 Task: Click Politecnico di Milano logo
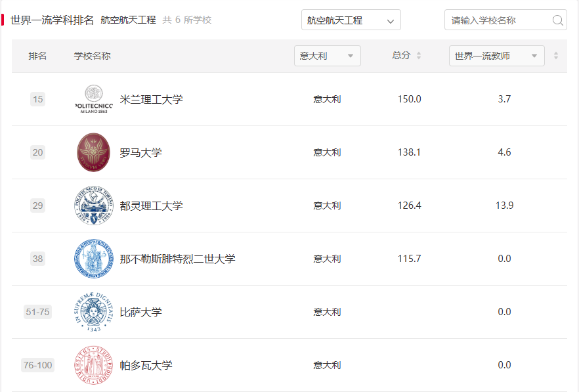93,99
